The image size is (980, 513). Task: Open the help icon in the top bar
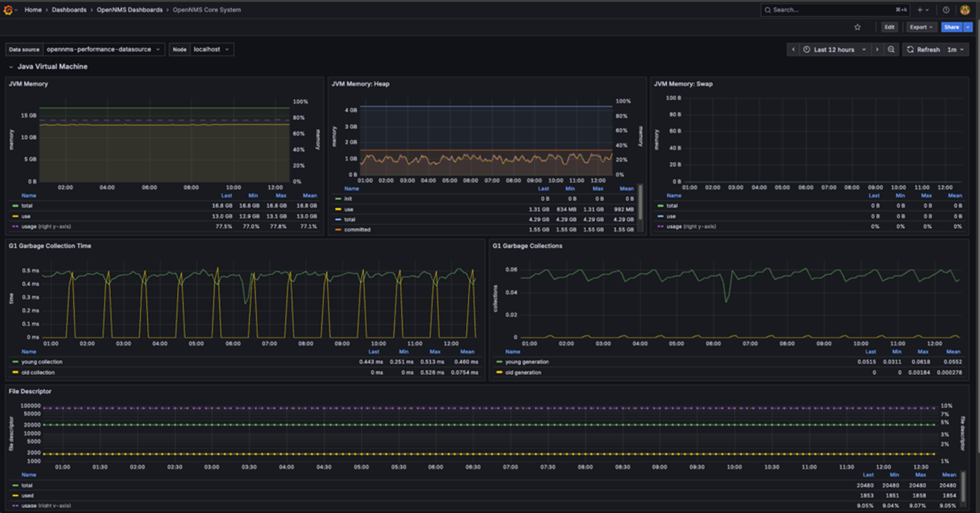tap(946, 10)
